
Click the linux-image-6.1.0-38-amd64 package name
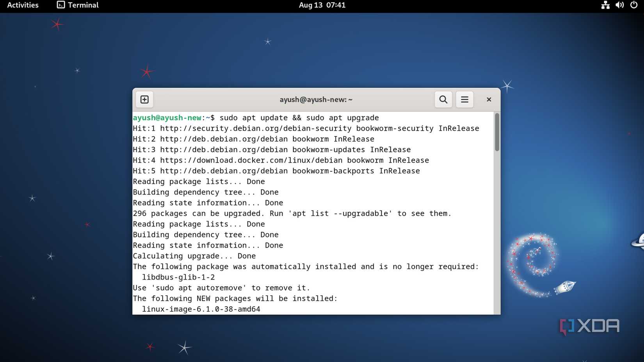click(x=202, y=309)
